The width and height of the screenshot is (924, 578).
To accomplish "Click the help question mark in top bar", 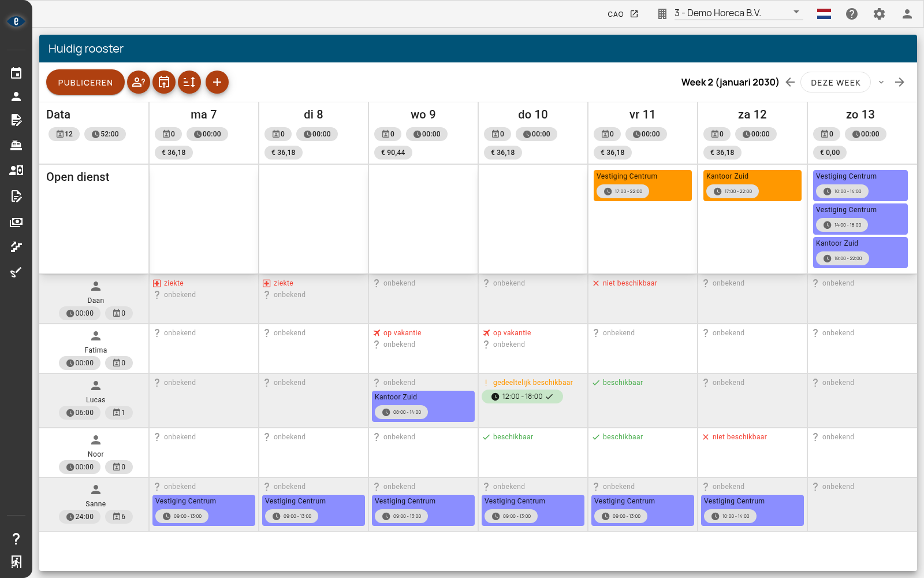I will coord(852,14).
